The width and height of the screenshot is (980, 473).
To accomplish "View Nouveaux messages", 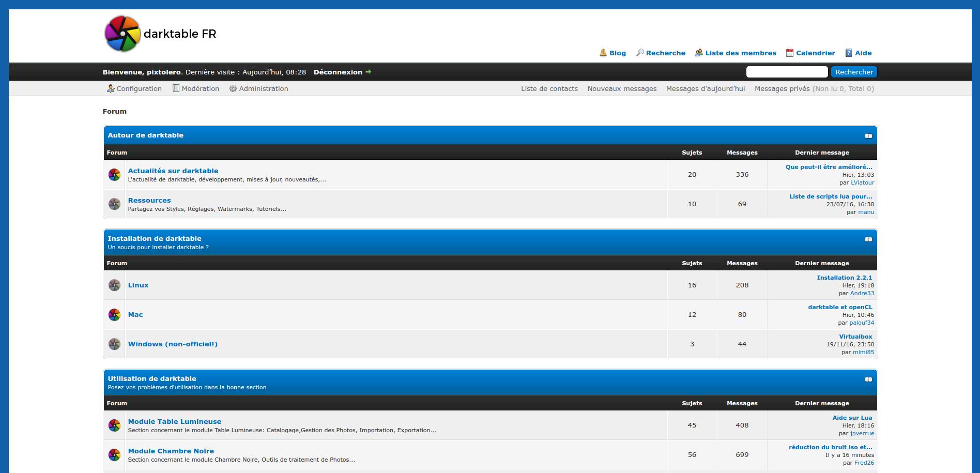I will coord(622,88).
